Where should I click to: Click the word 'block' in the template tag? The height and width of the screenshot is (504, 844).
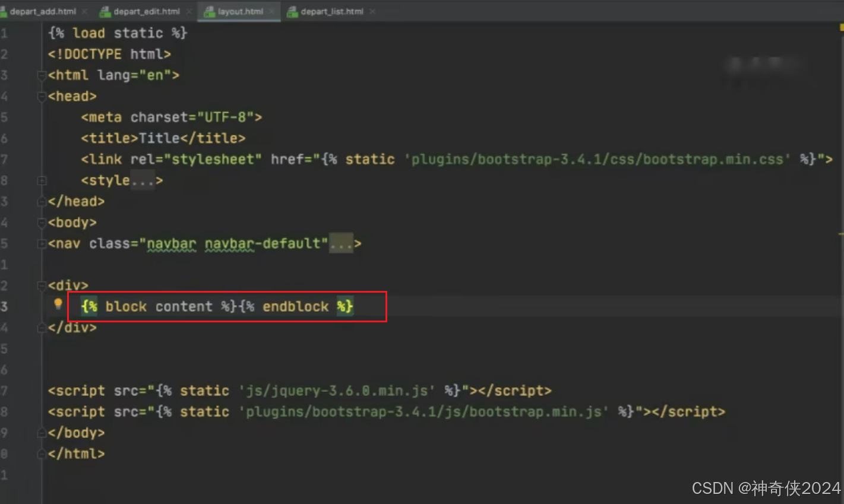point(126,306)
